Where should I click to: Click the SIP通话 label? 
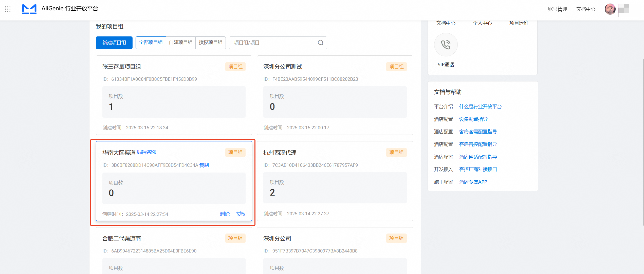[x=446, y=65]
